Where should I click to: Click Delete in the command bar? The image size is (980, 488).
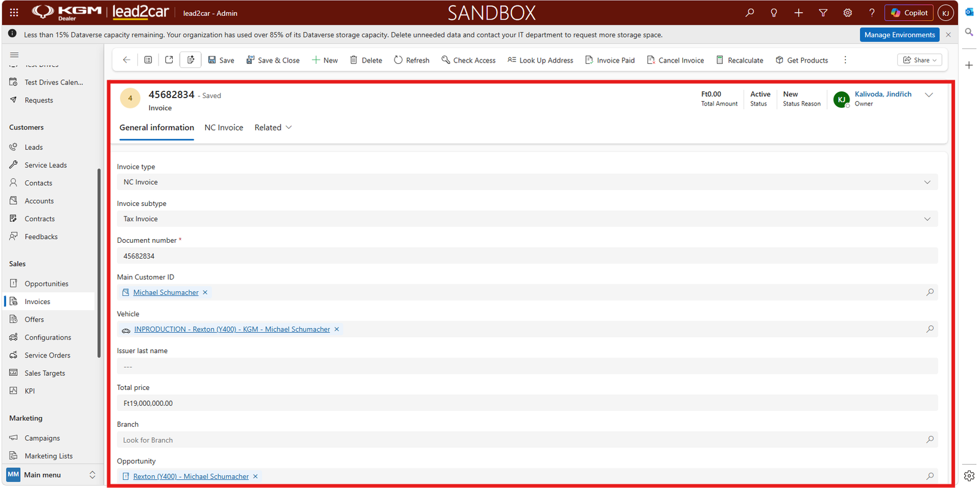click(366, 60)
